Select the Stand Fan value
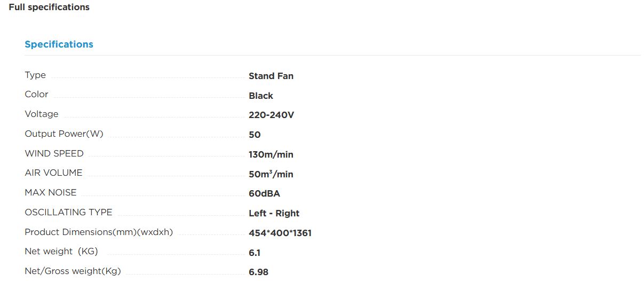 point(271,76)
